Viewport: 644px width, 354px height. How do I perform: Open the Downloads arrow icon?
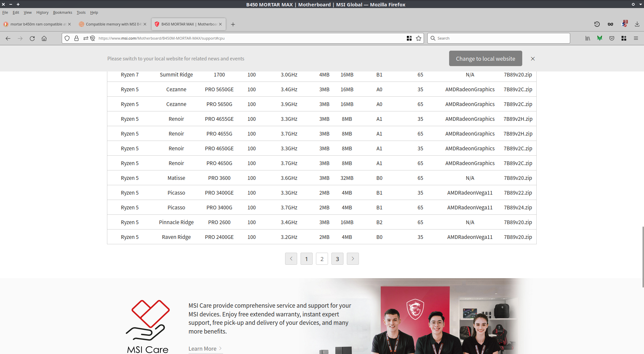click(637, 24)
